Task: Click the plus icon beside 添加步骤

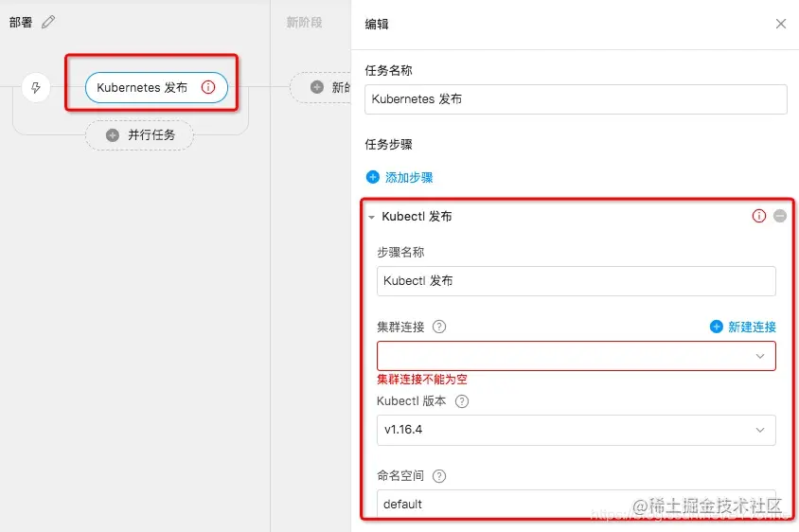Action: pyautogui.click(x=372, y=177)
